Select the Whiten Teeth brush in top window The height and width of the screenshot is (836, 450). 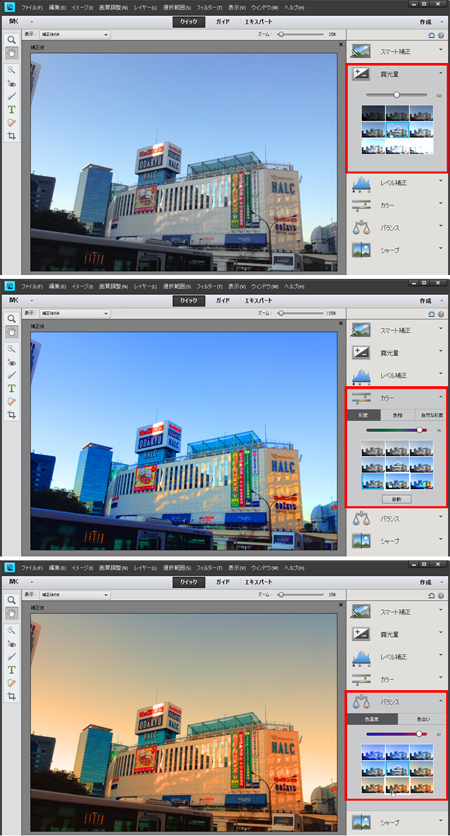11,97
